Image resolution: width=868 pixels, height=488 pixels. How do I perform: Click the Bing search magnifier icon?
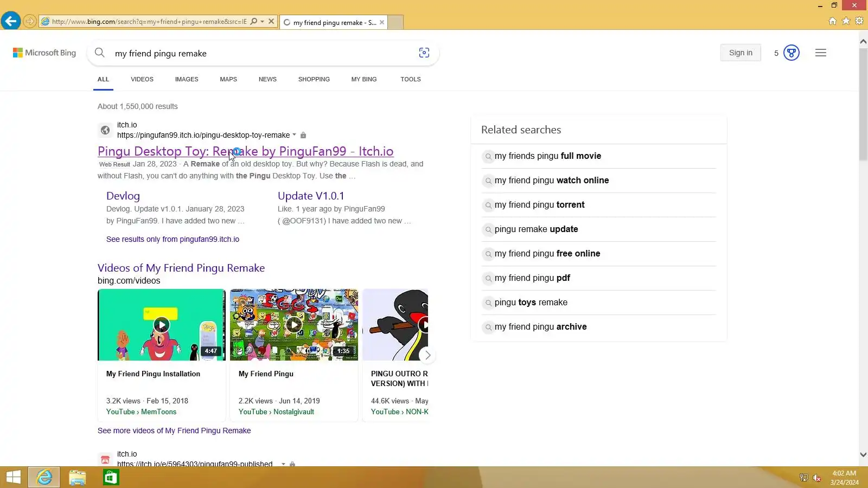pyautogui.click(x=100, y=53)
